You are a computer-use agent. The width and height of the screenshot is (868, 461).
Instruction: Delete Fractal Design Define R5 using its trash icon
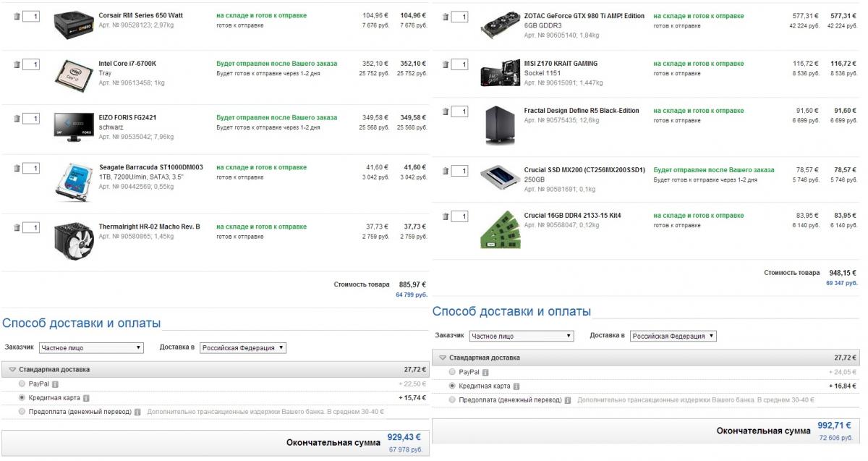point(446,111)
